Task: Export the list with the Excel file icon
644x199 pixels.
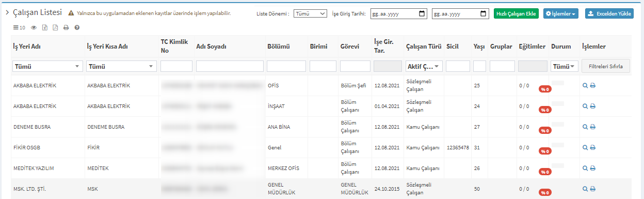Action: point(44,27)
